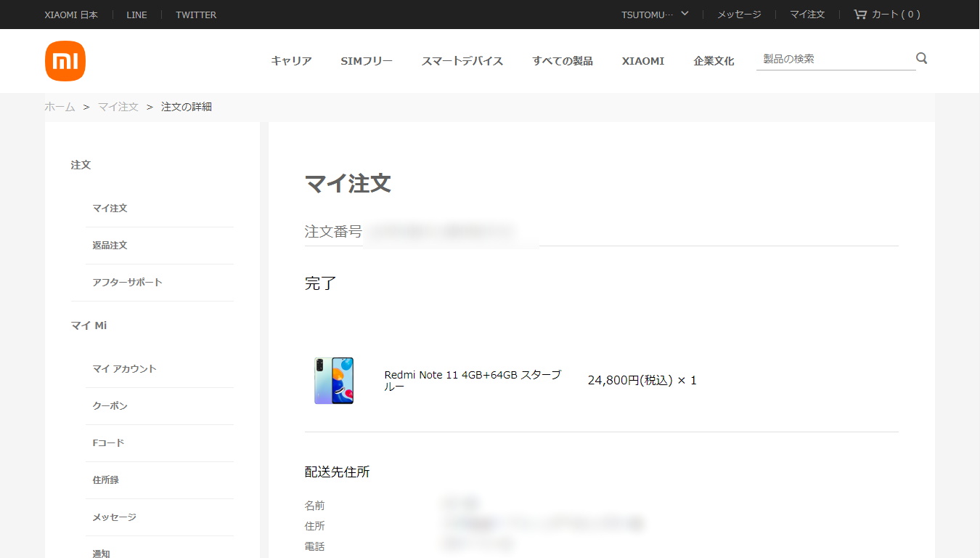
Task: Open the キャリア menu
Action: 291,61
